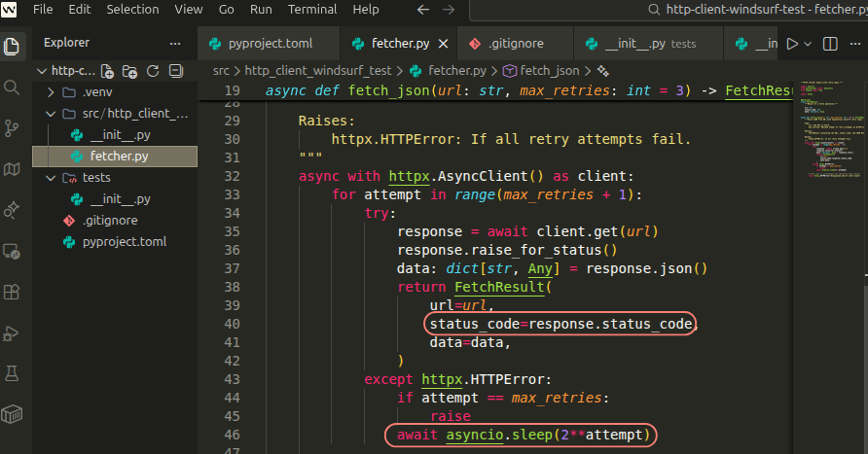Navigate back with arrow button

click(423, 10)
